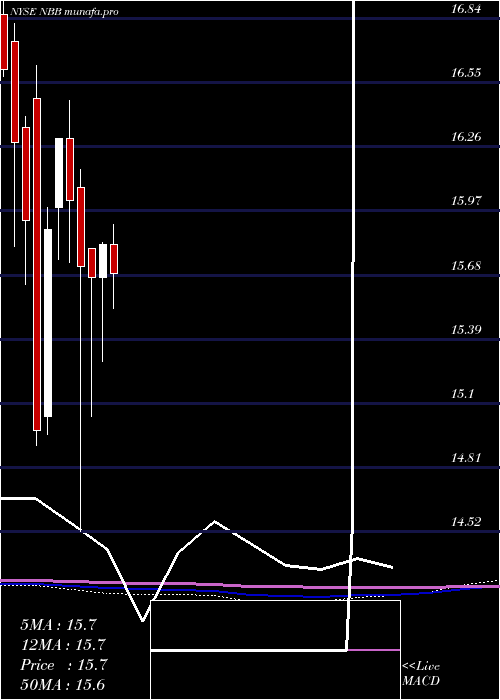
Task: Select the 15.39 price axis label
Action: 466,330
